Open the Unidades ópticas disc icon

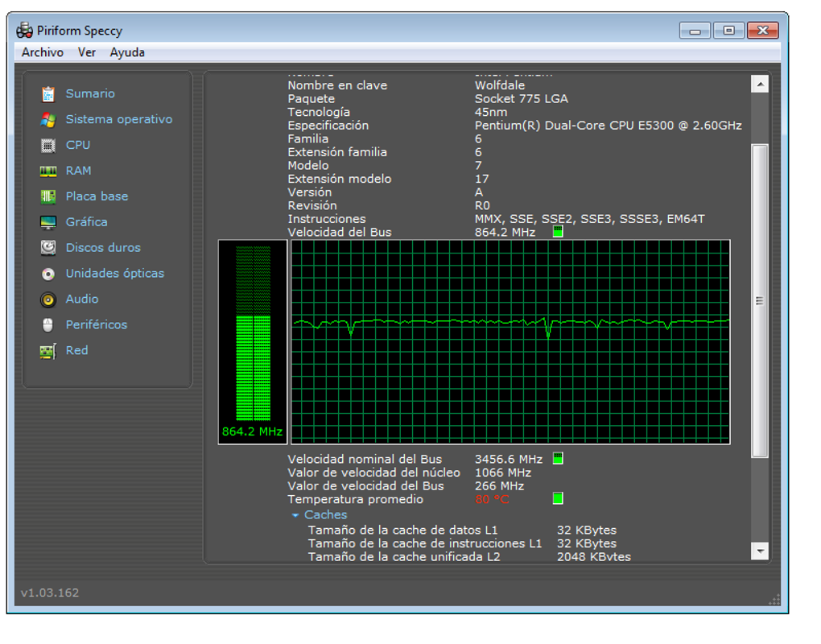48,274
